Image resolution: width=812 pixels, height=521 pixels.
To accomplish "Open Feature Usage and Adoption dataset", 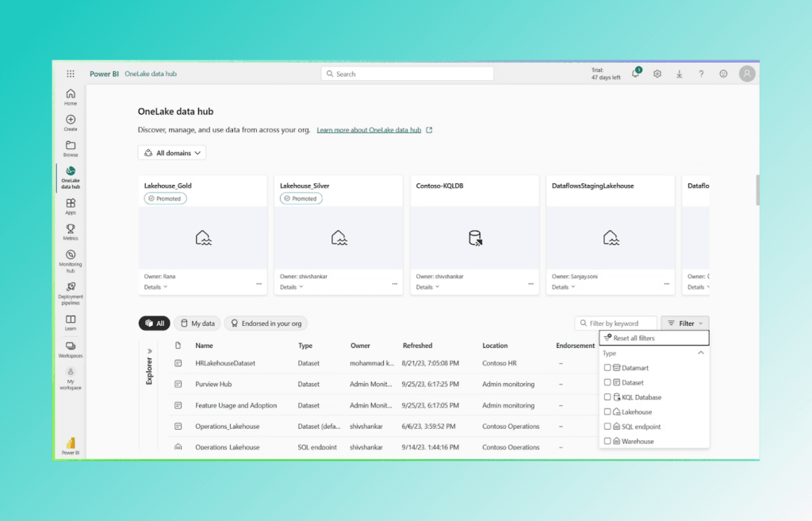I will (x=236, y=405).
